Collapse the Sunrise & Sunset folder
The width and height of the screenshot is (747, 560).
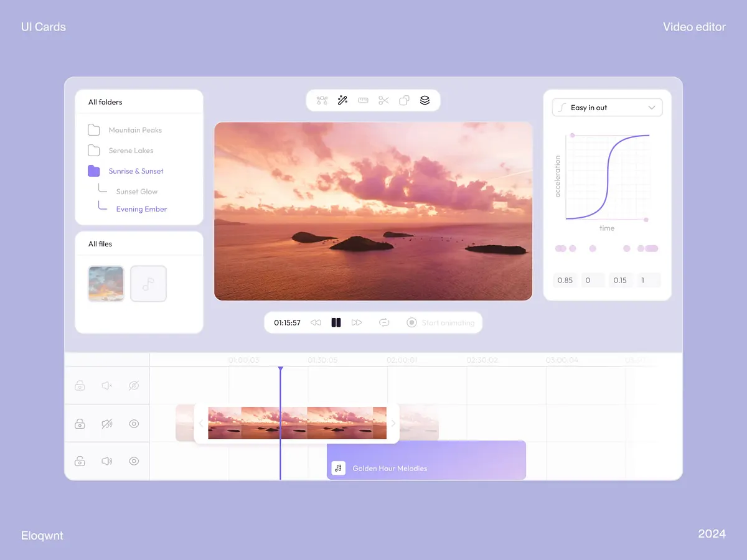tap(135, 170)
